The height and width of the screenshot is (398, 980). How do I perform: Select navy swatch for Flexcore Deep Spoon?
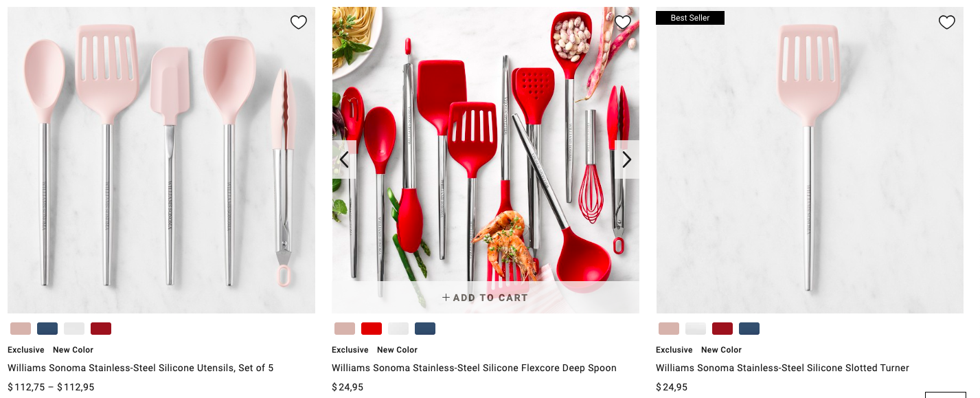425,329
